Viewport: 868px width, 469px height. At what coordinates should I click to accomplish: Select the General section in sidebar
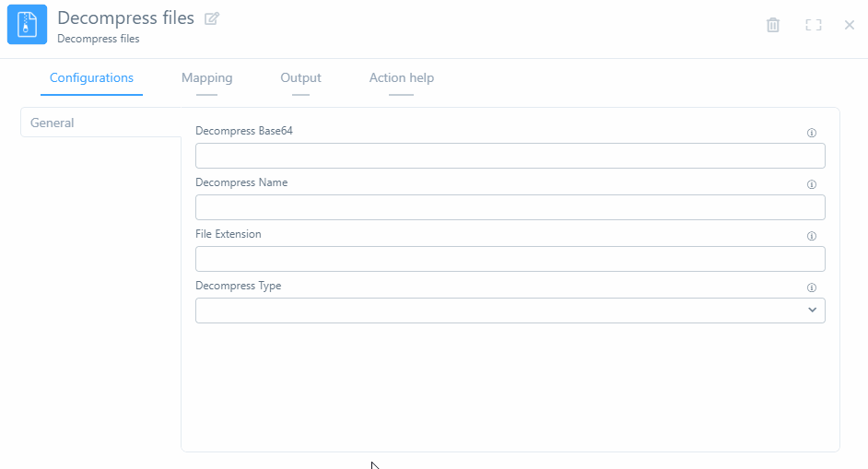pyautogui.click(x=53, y=123)
